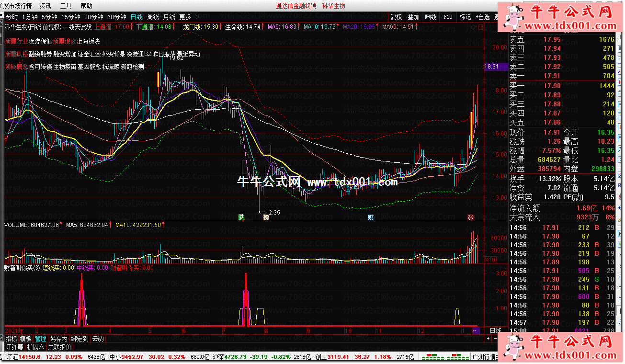
Task: Click the 云约 tab
Action: (98, 339)
